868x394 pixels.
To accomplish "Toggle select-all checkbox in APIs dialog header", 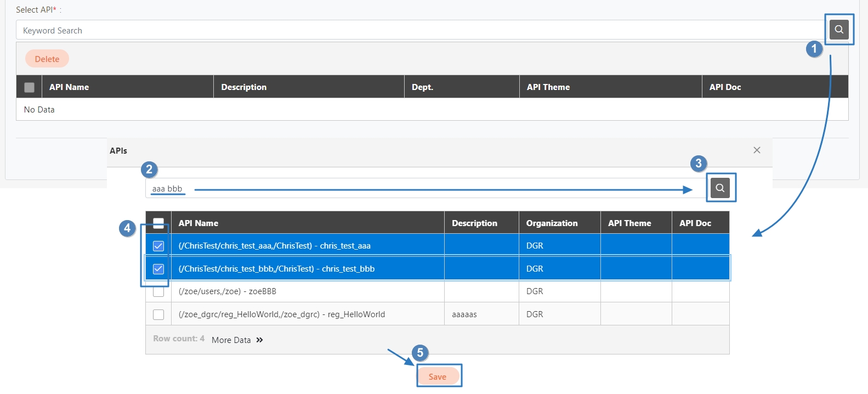I will tap(158, 223).
